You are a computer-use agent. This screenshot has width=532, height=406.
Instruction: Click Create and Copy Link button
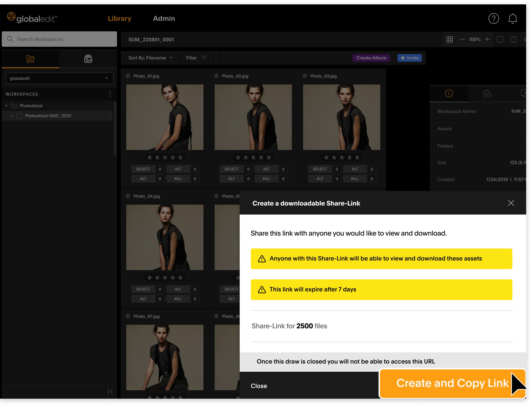(452, 383)
